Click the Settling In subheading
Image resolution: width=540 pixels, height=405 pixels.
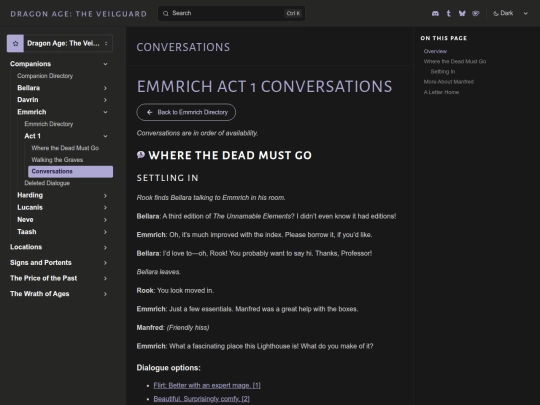pyautogui.click(x=167, y=178)
